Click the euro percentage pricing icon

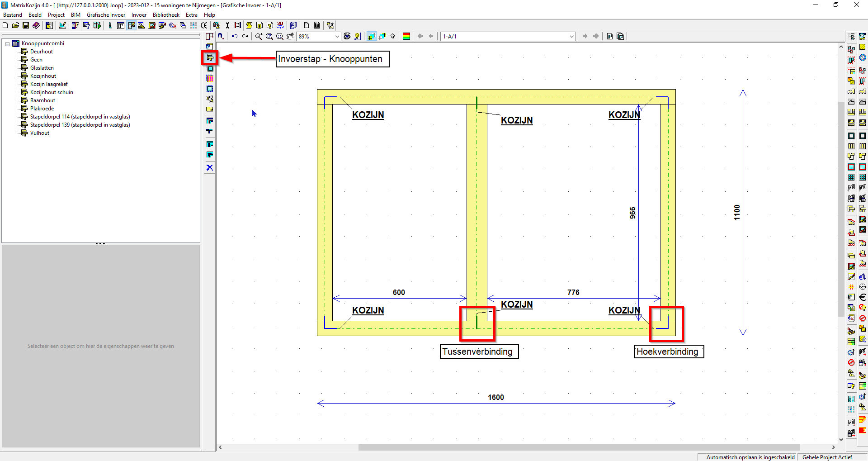(x=172, y=25)
